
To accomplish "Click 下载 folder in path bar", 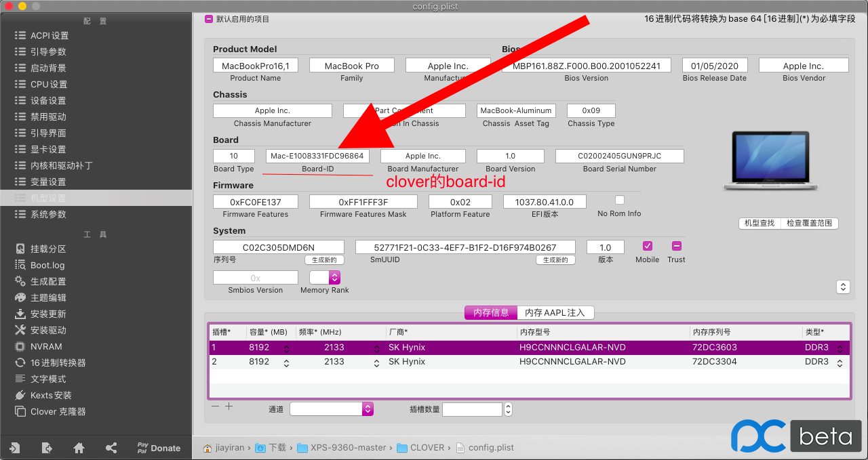I will tap(271, 448).
